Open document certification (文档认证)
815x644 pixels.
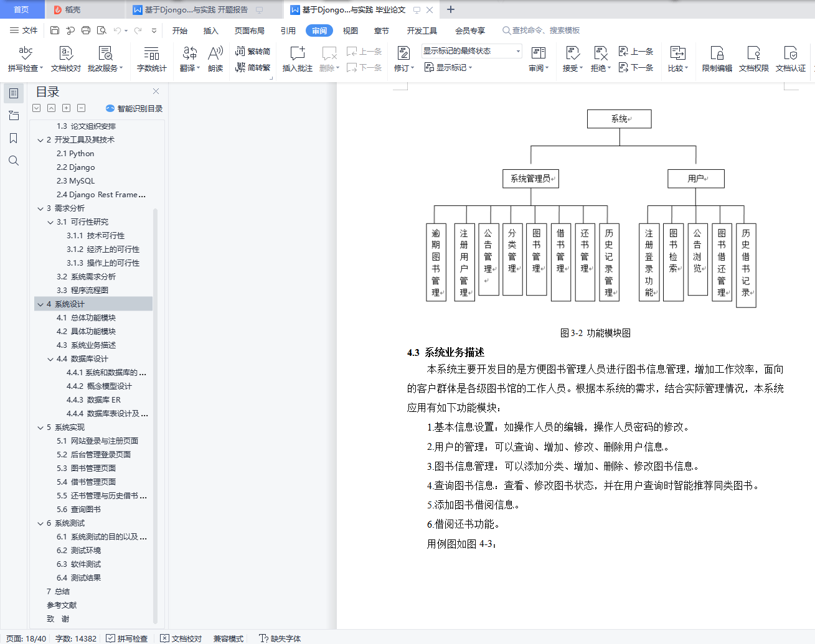791,59
